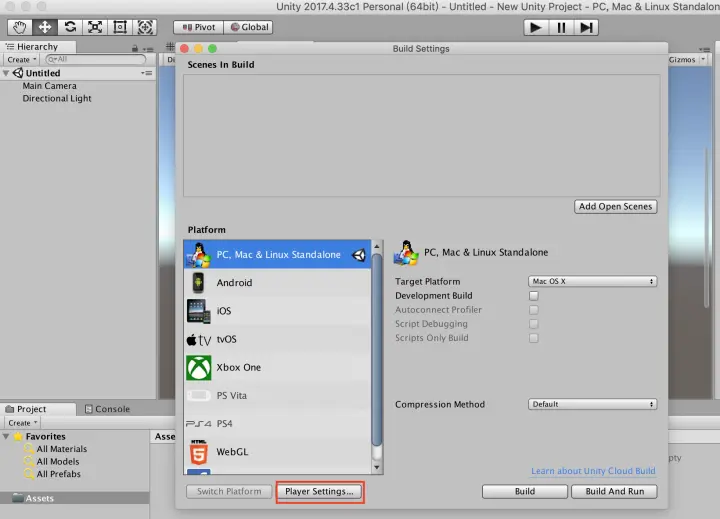Viewport: 720px width, 519px height.
Task: Toggle Autoconnect Profiler checkbox
Action: [534, 310]
